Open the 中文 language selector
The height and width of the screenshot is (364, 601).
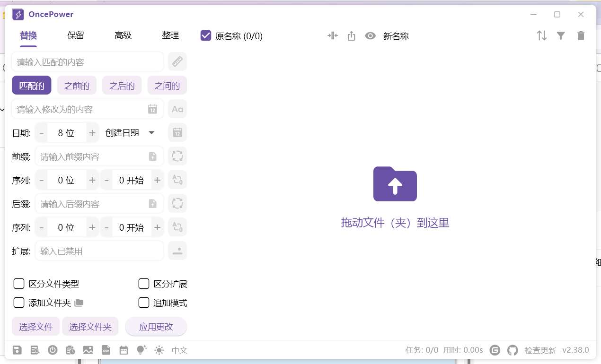(179, 350)
